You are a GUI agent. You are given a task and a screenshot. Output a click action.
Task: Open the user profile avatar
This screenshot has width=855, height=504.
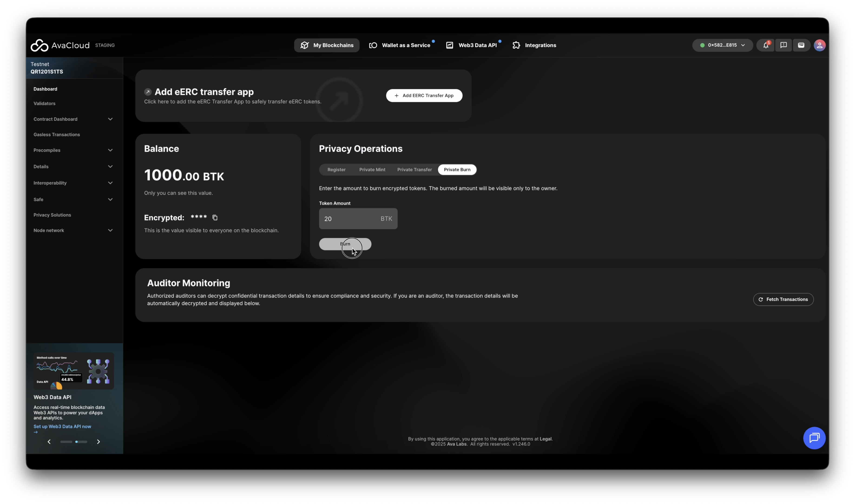point(819,45)
